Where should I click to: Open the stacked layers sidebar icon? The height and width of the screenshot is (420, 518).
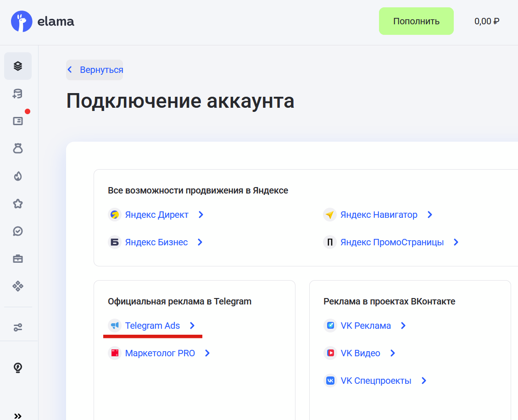18,66
